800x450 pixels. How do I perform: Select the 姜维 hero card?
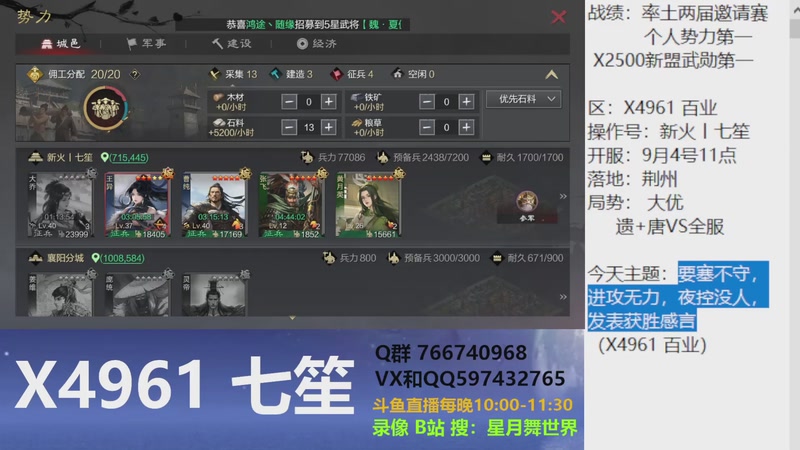tap(60, 294)
